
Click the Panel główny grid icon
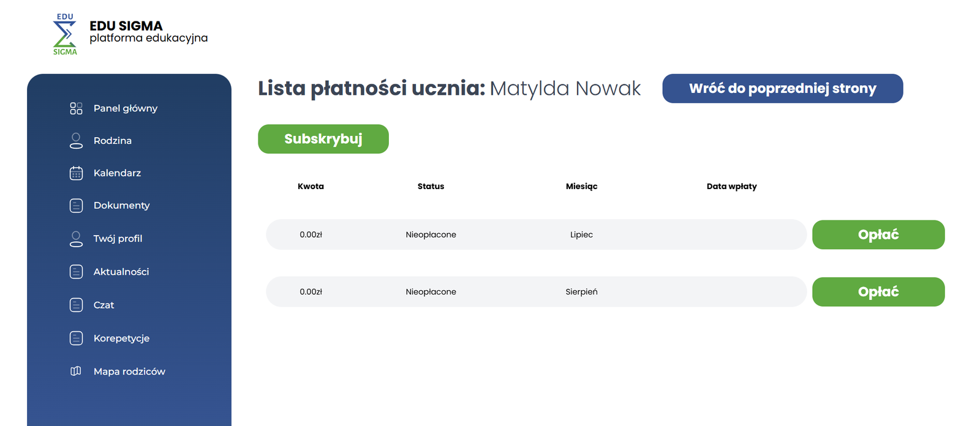[x=76, y=108]
